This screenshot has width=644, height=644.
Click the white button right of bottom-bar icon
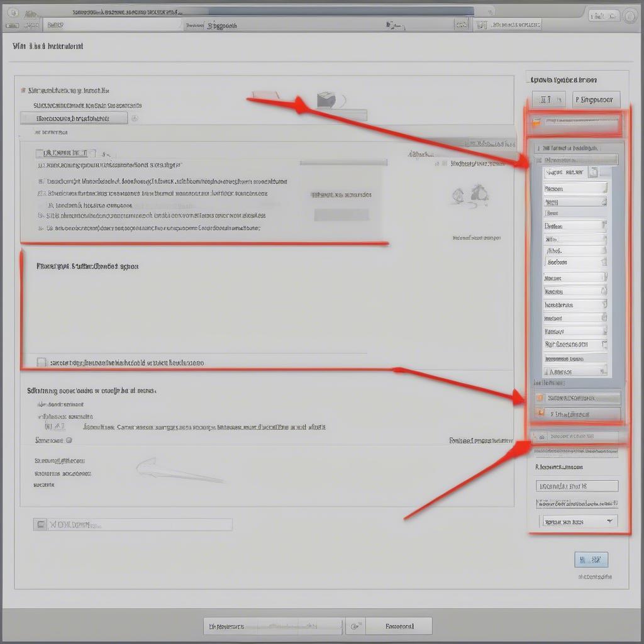tap(399, 626)
